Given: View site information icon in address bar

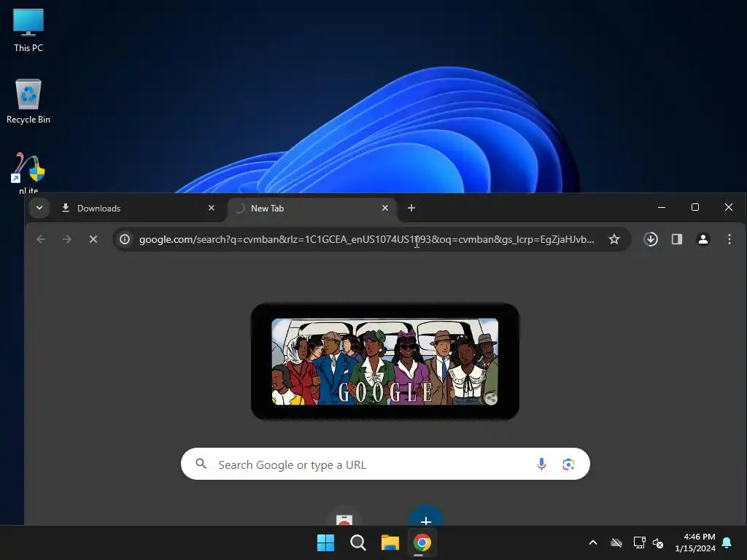Looking at the screenshot, I should click(125, 239).
